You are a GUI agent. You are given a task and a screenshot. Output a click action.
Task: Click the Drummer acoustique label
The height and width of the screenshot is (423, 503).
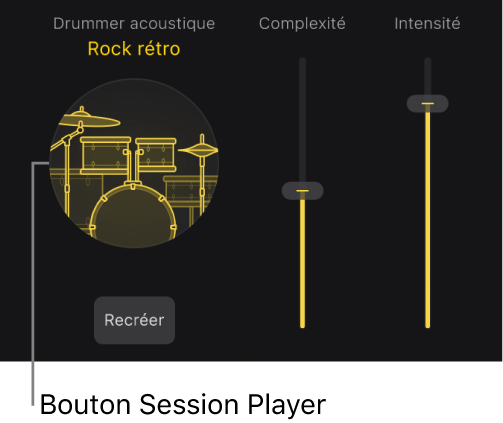coord(134,24)
